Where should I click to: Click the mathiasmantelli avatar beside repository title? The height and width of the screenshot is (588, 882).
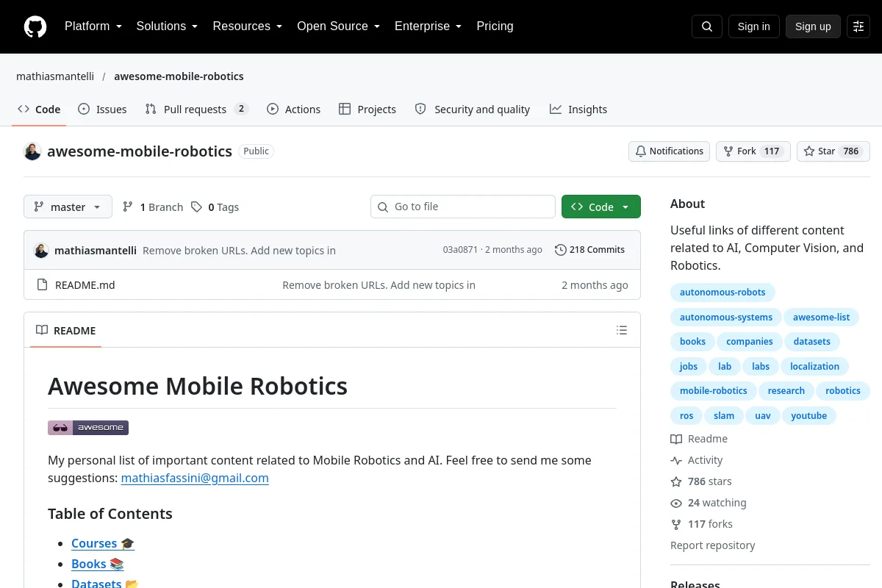point(32,151)
